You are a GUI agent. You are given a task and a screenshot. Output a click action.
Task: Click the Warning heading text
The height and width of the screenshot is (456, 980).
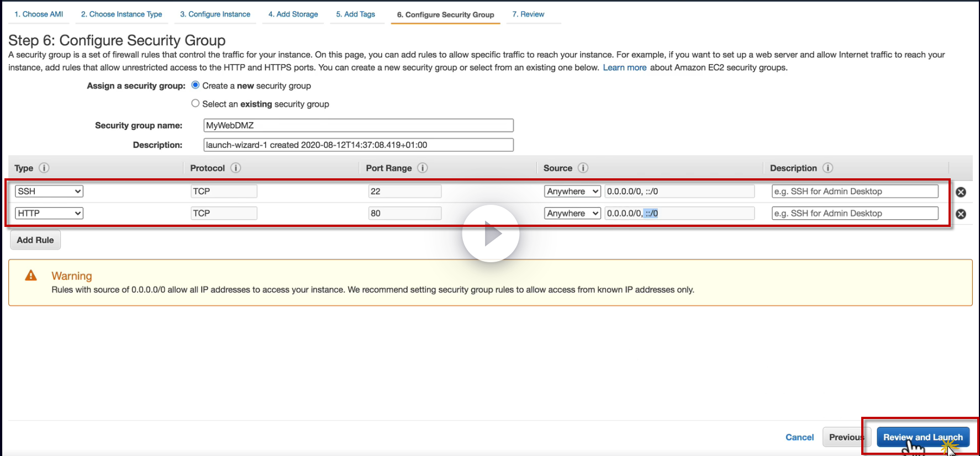(72, 276)
